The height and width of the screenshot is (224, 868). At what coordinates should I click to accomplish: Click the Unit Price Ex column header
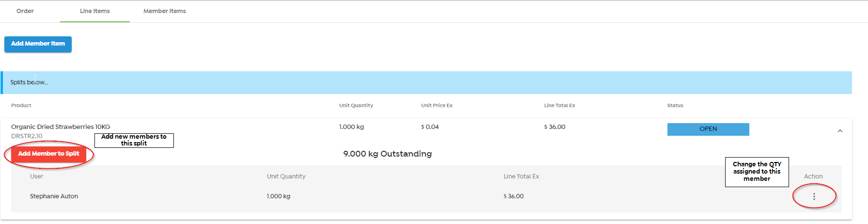[x=436, y=105]
